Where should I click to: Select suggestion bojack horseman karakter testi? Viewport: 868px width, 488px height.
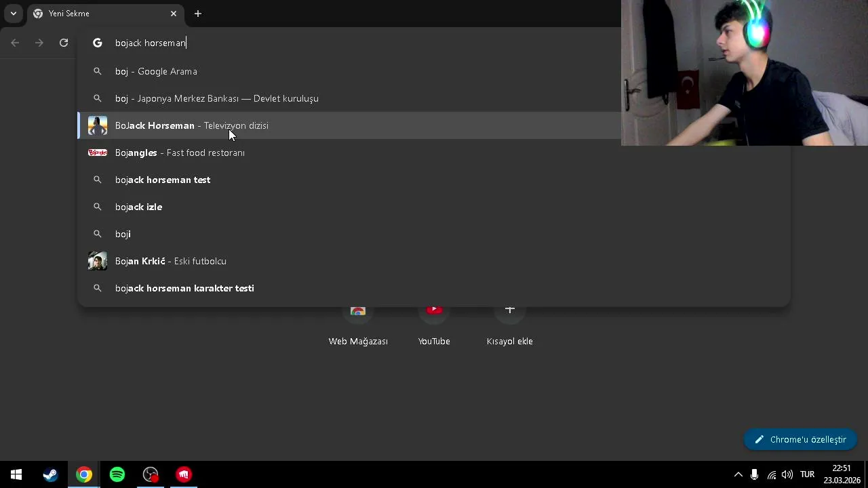pos(434,288)
